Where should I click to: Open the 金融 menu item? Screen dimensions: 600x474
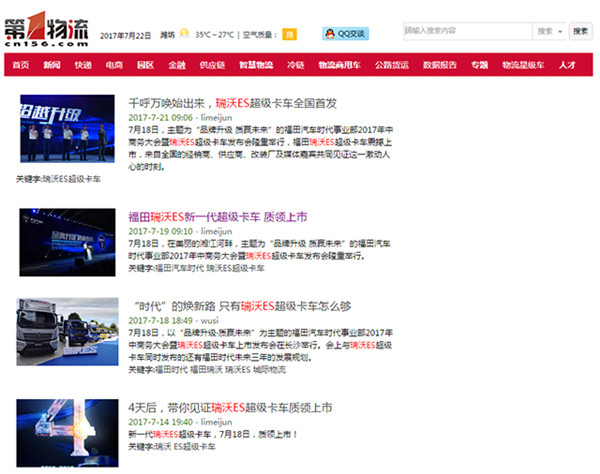177,65
